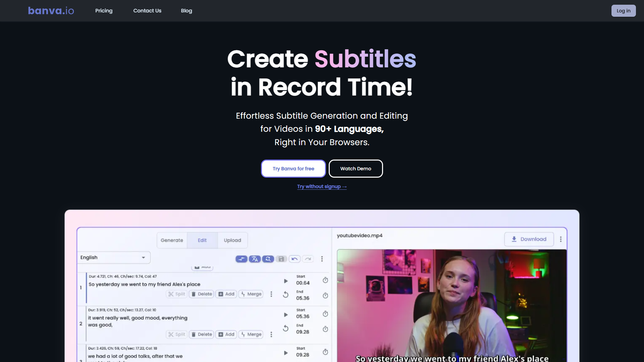
Task: Click the shift timings arrows icon
Action: point(241,259)
